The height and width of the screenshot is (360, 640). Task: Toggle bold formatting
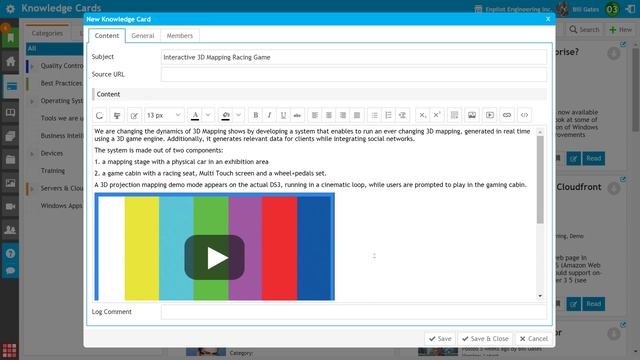(256, 116)
